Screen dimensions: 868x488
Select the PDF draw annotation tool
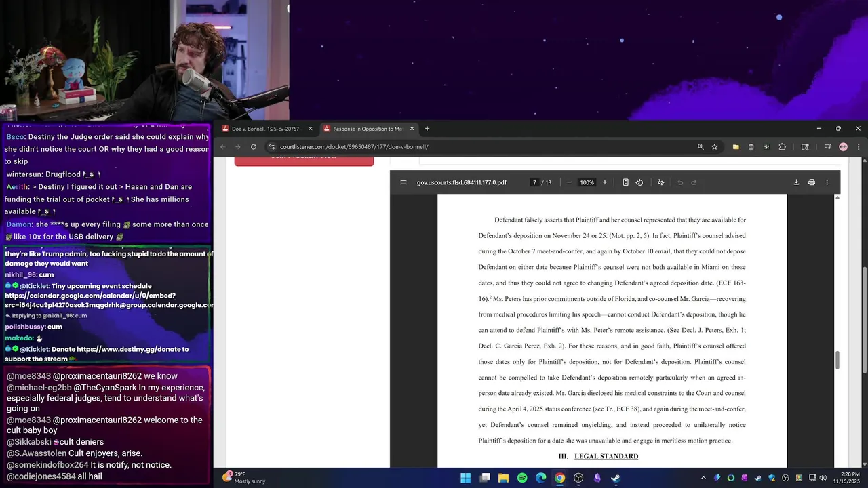coord(661,182)
